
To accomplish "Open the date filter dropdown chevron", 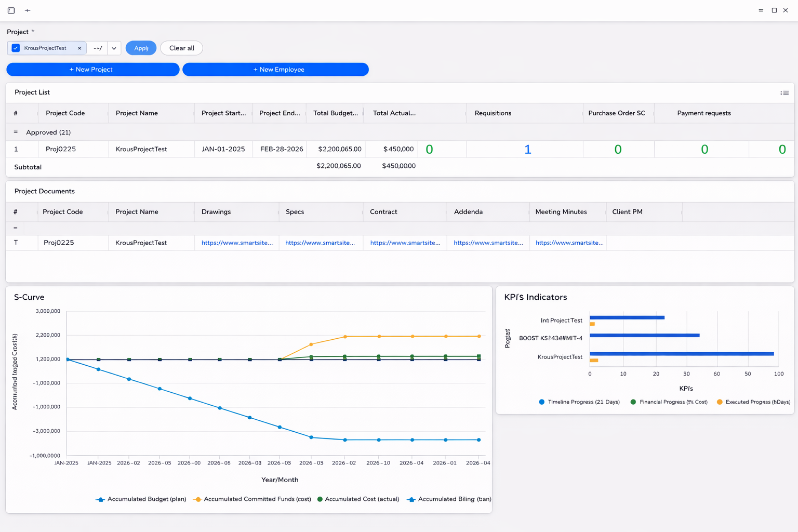I will click(x=114, y=48).
